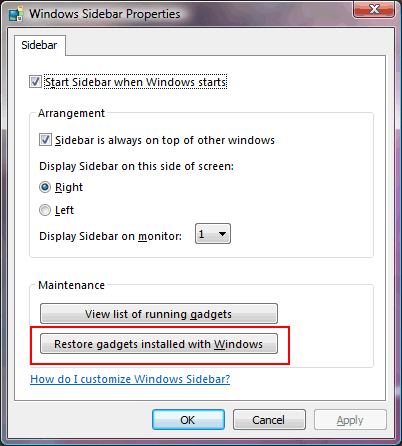Uncheck the Start Sidebar when Windows starts box
The height and width of the screenshot is (446, 402).
pos(35,82)
